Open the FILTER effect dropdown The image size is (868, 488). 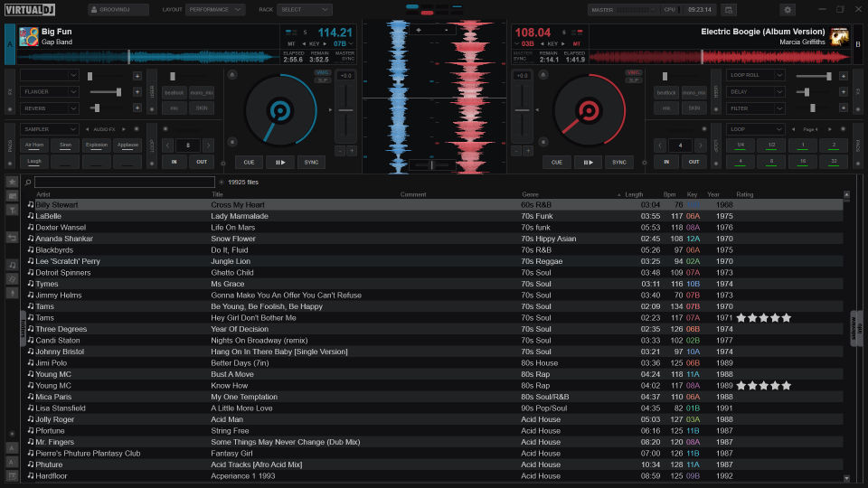tap(755, 108)
